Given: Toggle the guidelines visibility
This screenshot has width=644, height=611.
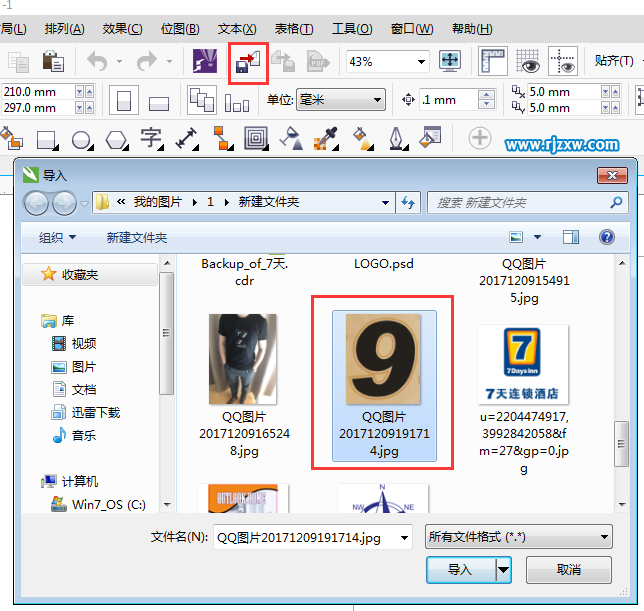Looking at the screenshot, I should point(563,61).
